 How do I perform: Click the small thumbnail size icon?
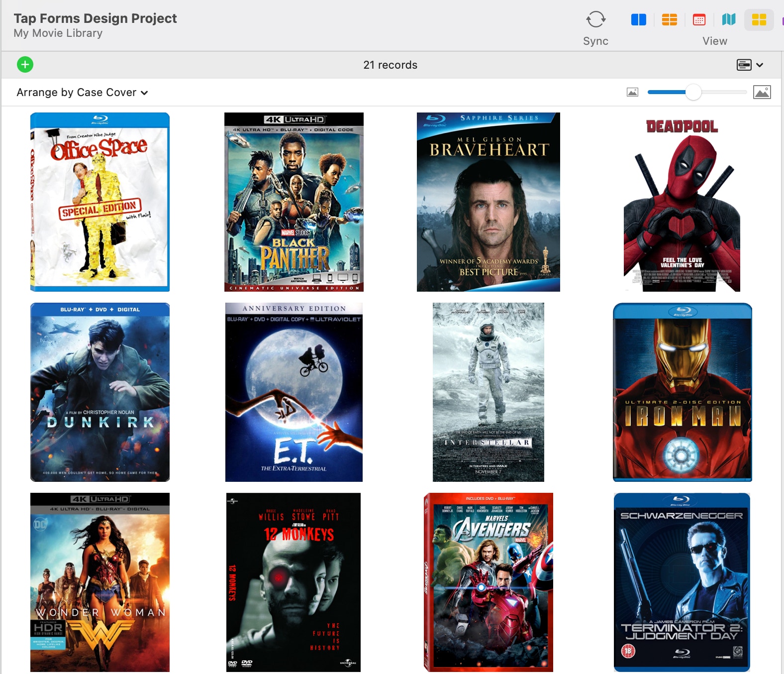pos(632,92)
